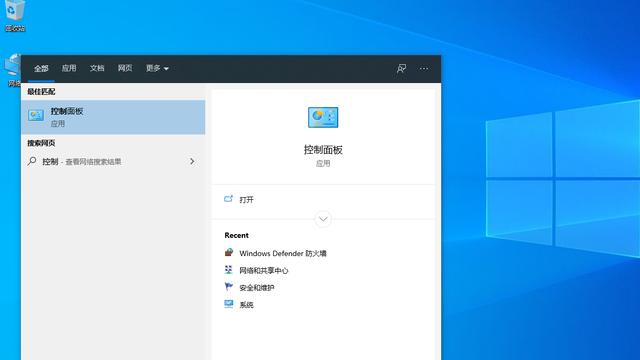Screen dimensions: 640x360
Task: Open 安全和维护 recent item
Action: click(x=257, y=288)
